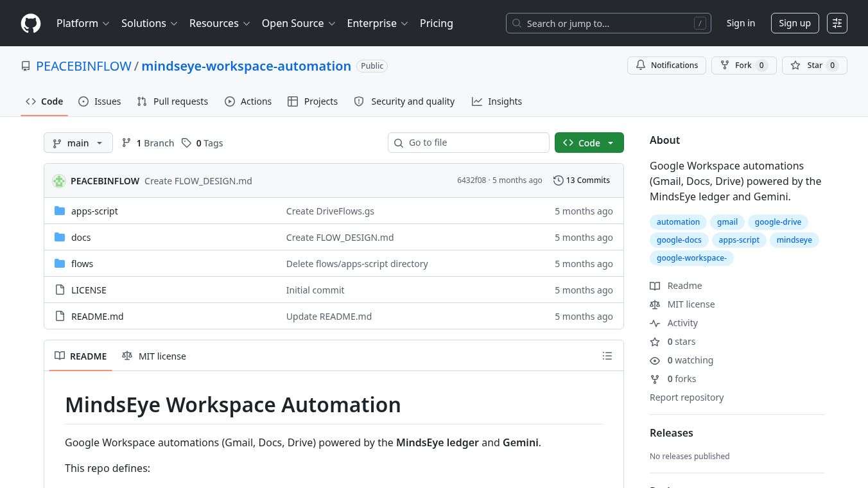Switch to the Issues tab

[x=100, y=101]
